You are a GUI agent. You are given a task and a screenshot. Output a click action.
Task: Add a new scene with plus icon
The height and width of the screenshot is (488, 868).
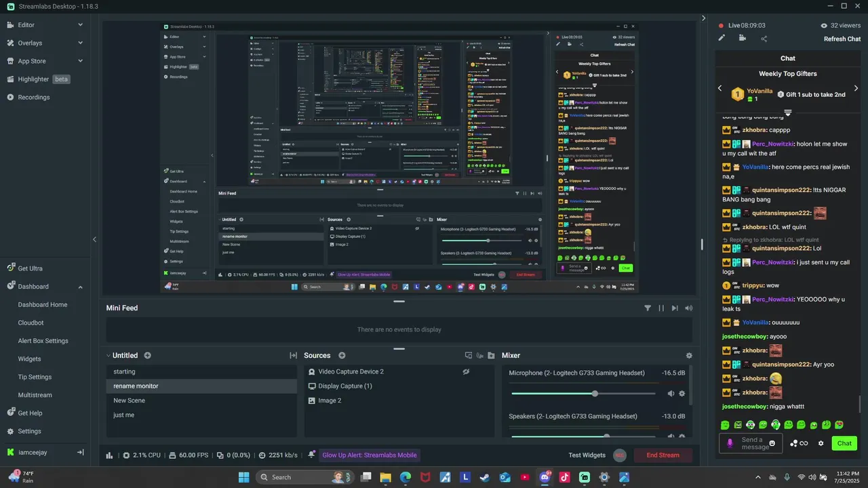pos(147,355)
